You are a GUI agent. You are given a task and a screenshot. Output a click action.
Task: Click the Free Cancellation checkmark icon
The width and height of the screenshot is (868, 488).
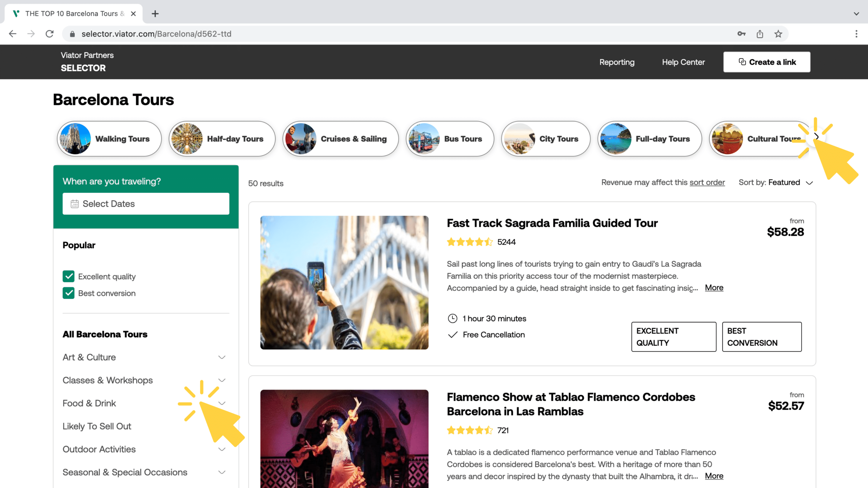(452, 334)
